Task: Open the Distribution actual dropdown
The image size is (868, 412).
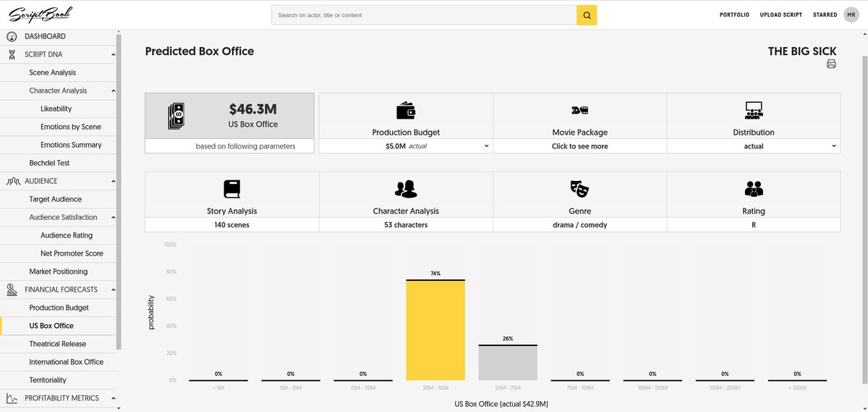Action: (x=754, y=146)
